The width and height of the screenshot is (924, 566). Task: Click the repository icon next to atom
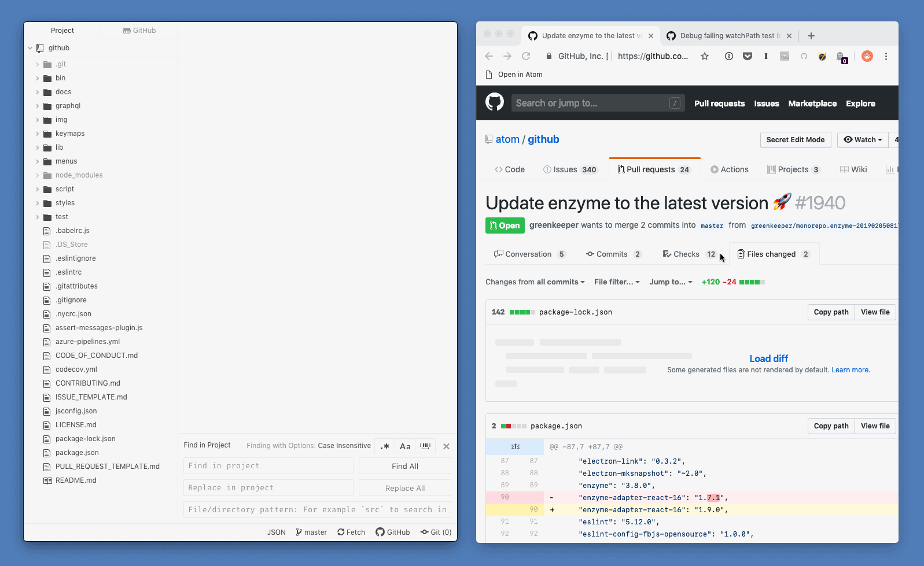[x=489, y=139]
